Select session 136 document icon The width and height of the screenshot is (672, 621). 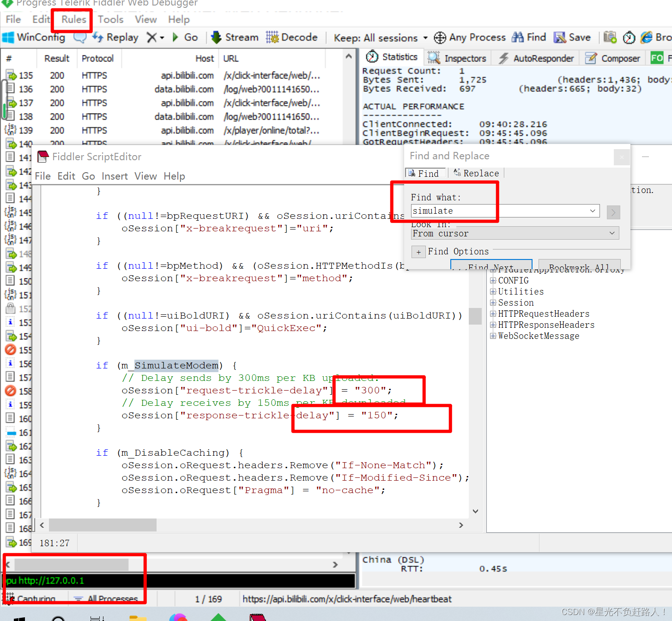pos(11,89)
